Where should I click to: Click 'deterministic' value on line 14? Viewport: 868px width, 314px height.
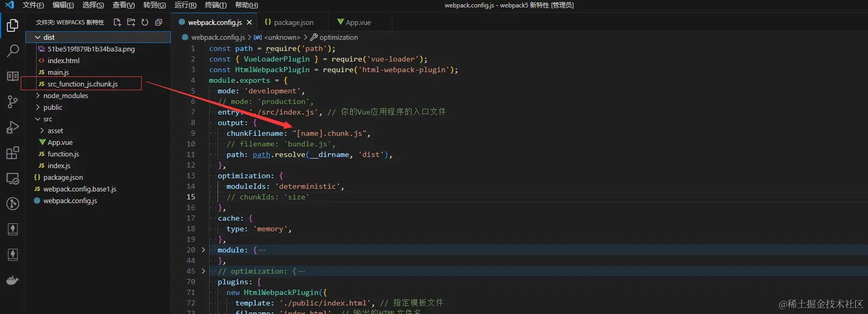[307, 186]
